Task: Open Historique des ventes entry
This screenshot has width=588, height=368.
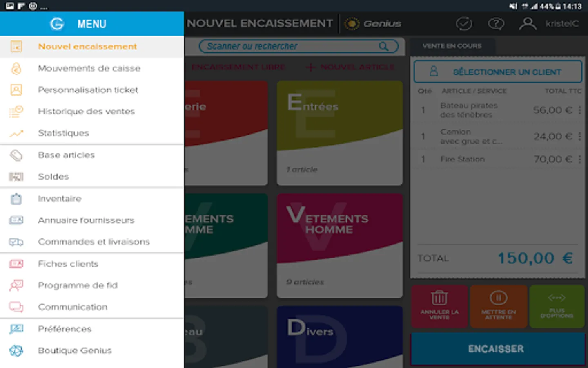Action: 92,112
